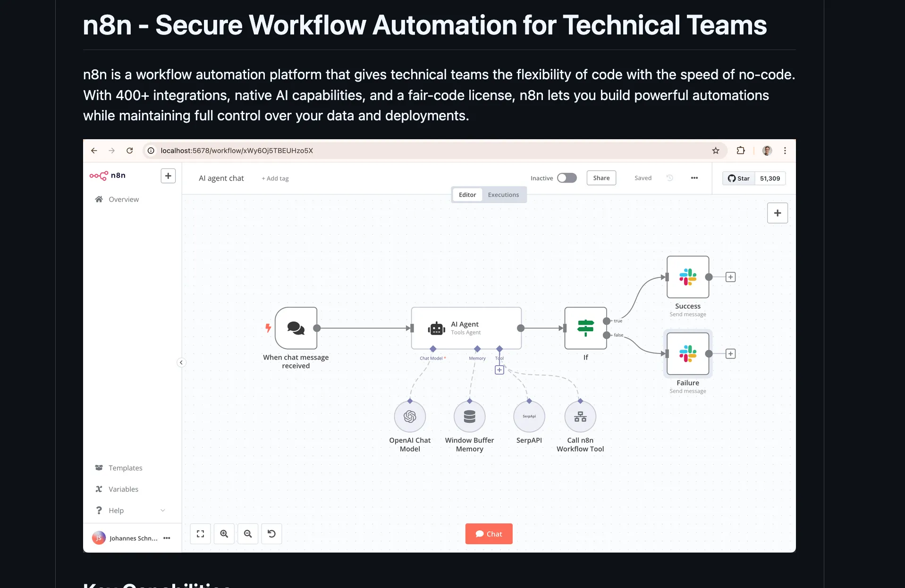Click the plus under the Tool connector

pyautogui.click(x=499, y=370)
